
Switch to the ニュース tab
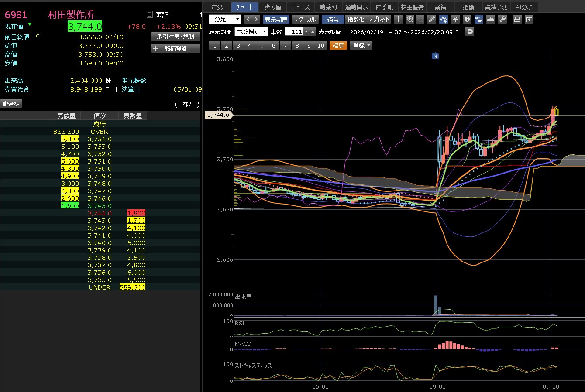click(x=300, y=7)
